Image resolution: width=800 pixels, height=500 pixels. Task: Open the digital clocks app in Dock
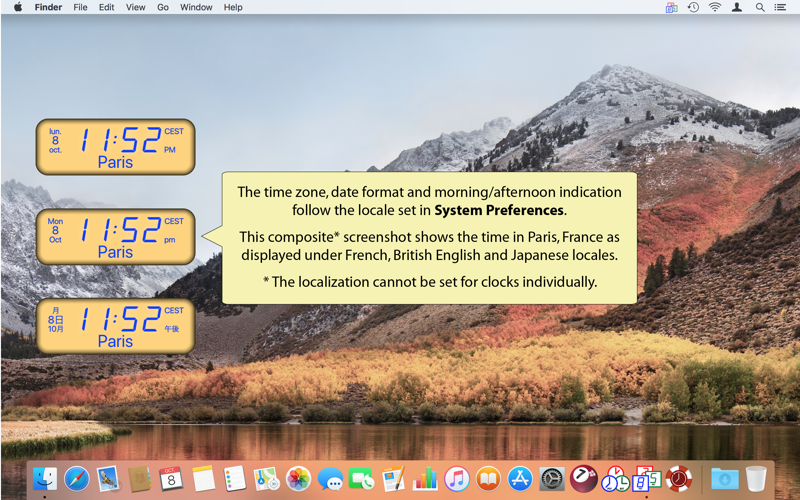[x=647, y=479]
